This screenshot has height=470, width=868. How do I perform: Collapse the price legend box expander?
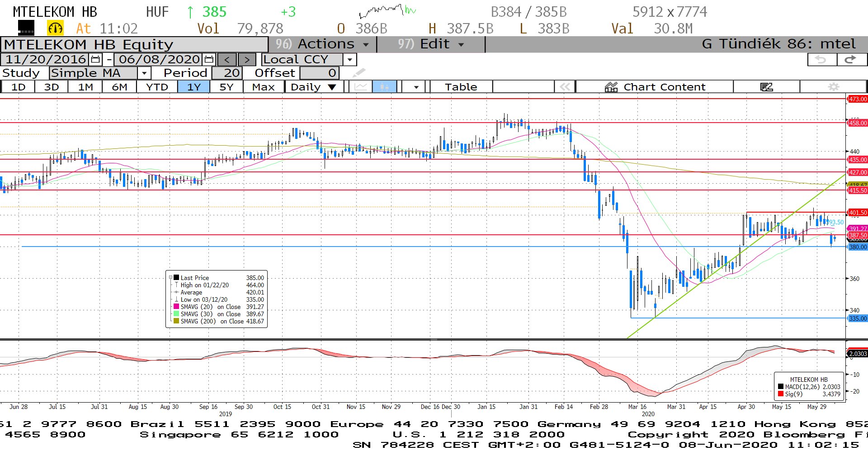click(170, 277)
